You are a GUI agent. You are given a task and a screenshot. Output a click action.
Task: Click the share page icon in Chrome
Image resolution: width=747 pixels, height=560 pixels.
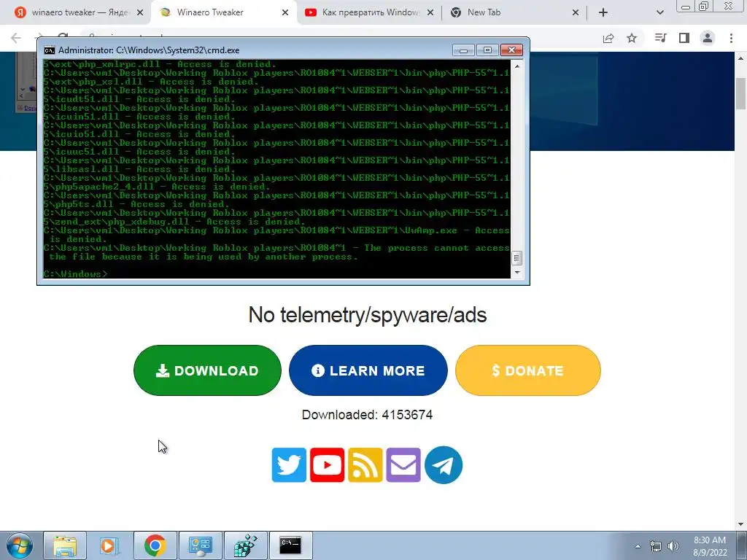point(608,38)
